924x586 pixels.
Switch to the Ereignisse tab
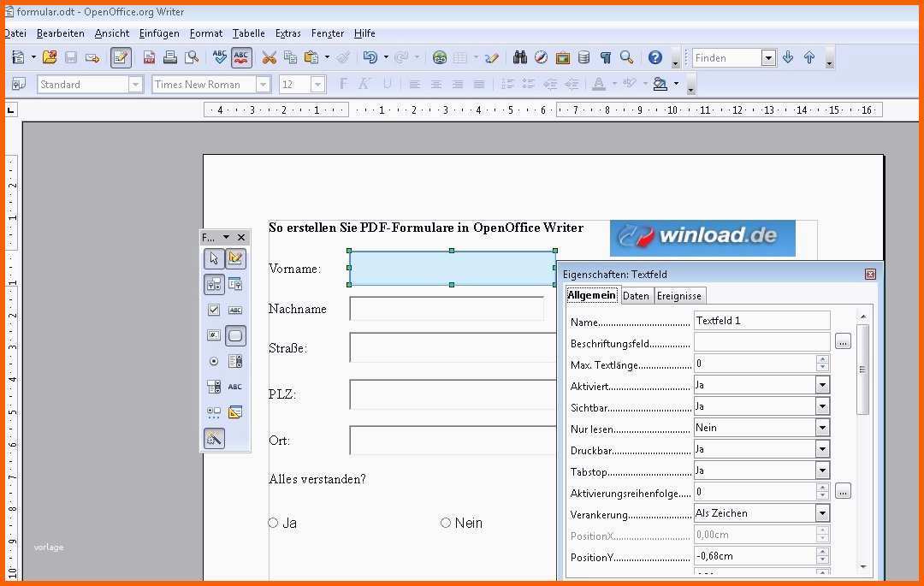[x=679, y=296]
